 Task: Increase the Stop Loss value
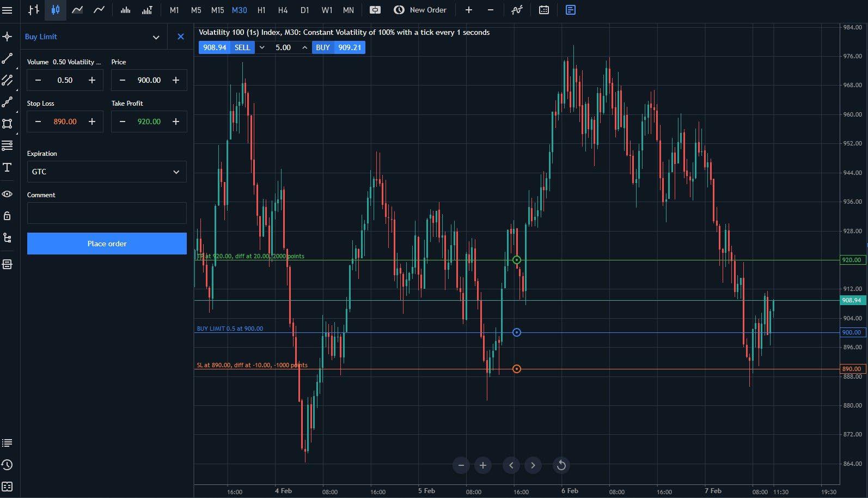point(92,122)
